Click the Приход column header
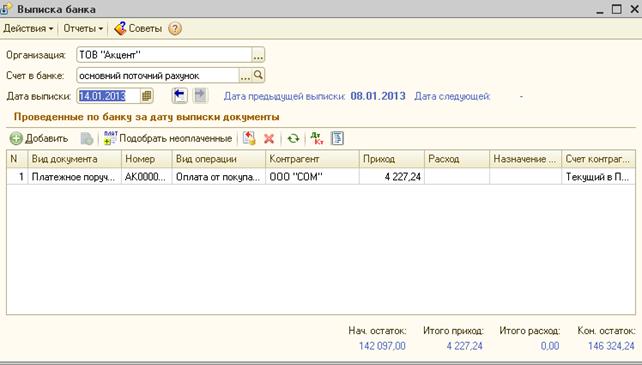This screenshot has width=642, height=365. (392, 159)
